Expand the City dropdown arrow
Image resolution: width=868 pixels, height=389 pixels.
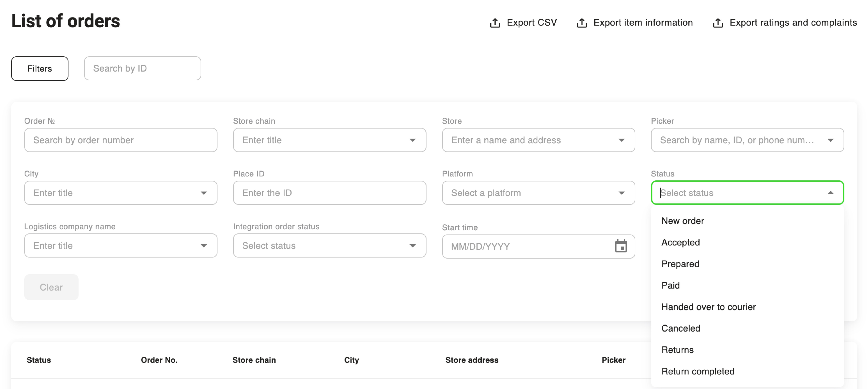click(x=203, y=193)
